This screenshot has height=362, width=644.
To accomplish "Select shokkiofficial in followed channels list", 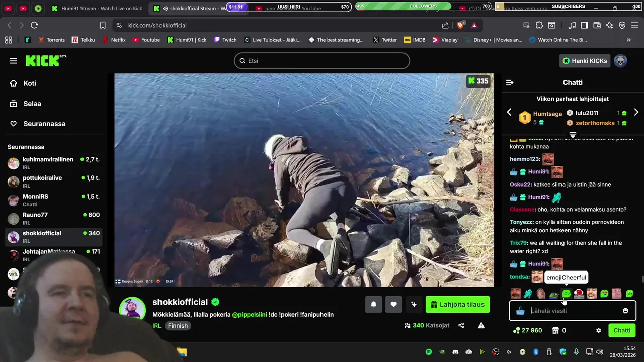I will tap(53, 237).
